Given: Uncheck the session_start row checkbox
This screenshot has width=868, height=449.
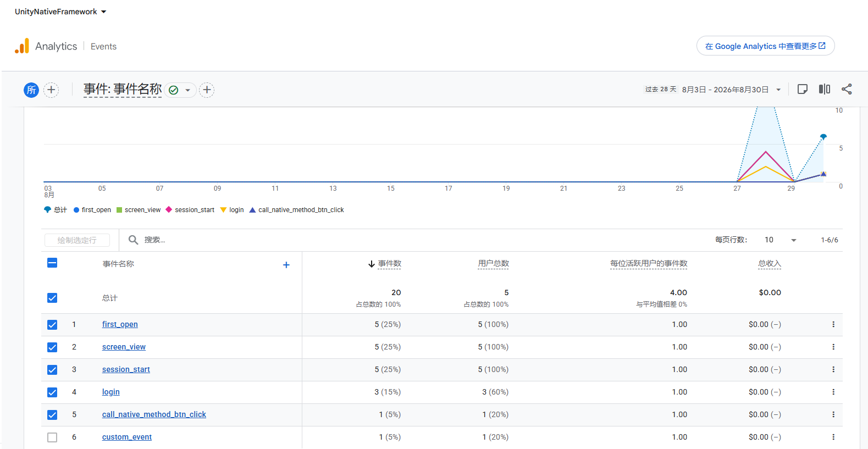Looking at the screenshot, I should (x=52, y=370).
